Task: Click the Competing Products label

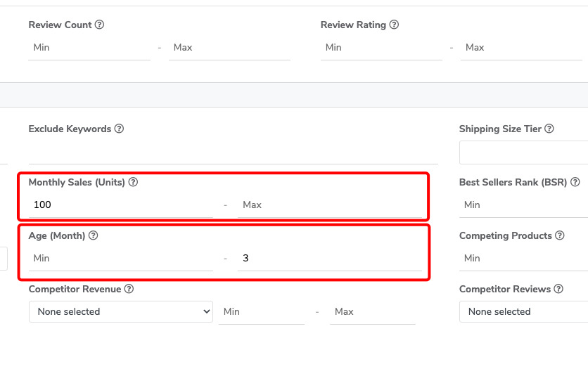Action: 506,235
